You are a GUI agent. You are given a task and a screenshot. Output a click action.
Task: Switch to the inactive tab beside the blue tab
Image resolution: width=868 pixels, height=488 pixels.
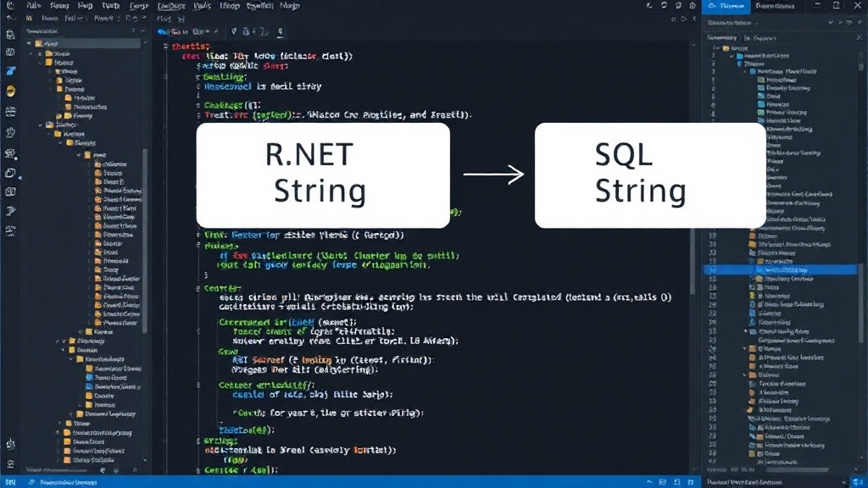click(775, 6)
